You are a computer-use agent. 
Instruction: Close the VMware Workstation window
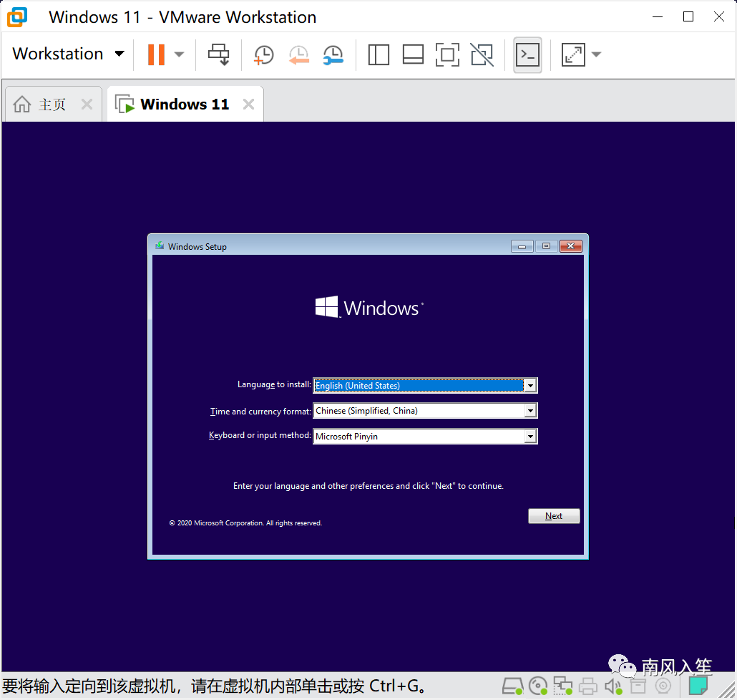pos(718,17)
